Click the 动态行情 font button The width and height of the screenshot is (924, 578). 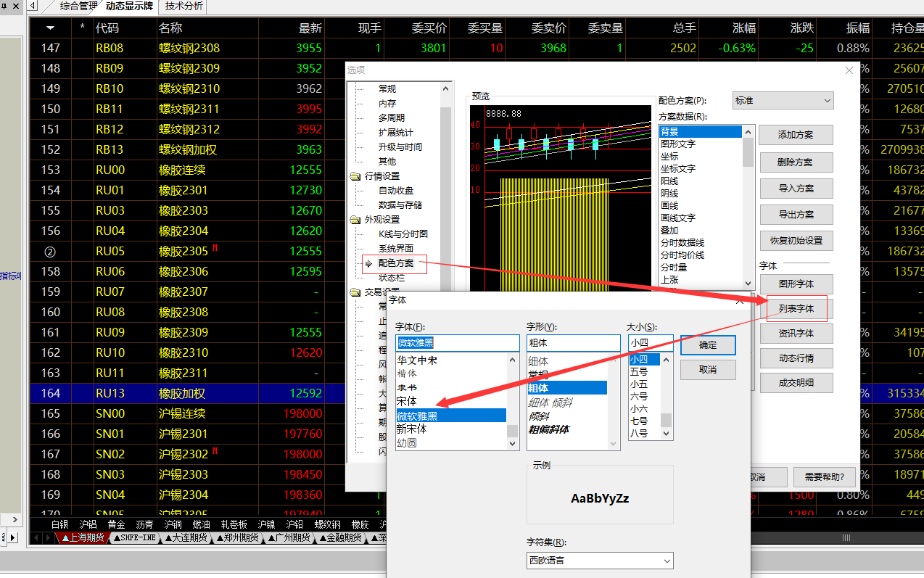(796, 358)
